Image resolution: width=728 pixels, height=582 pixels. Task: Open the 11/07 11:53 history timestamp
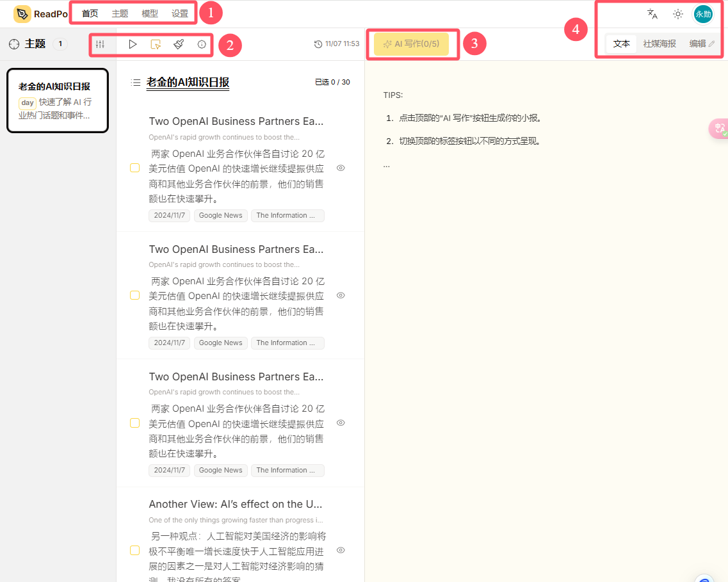(x=337, y=44)
